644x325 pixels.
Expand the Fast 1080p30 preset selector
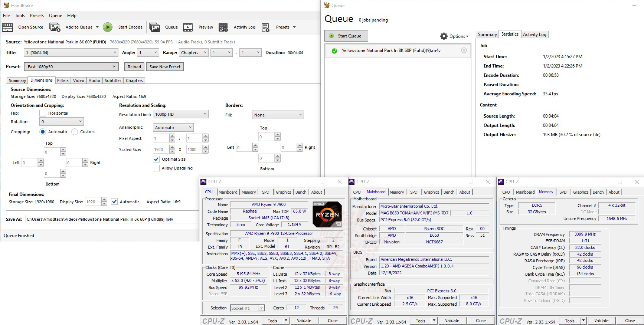(x=71, y=67)
